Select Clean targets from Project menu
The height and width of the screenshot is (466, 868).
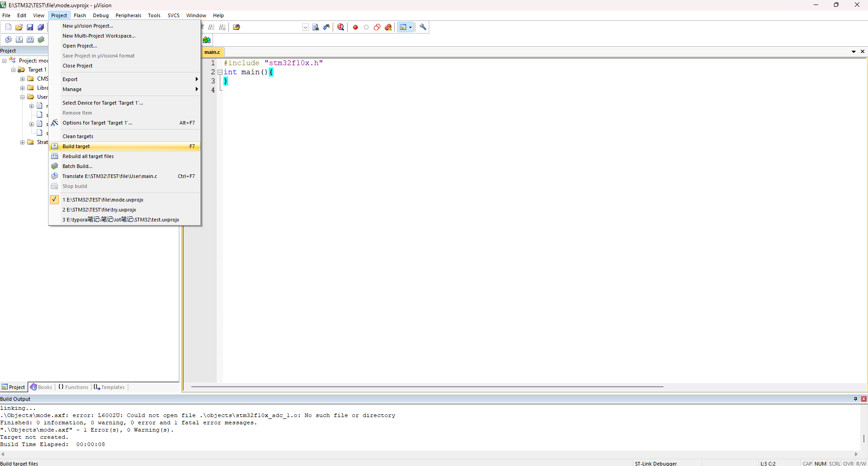pos(78,136)
